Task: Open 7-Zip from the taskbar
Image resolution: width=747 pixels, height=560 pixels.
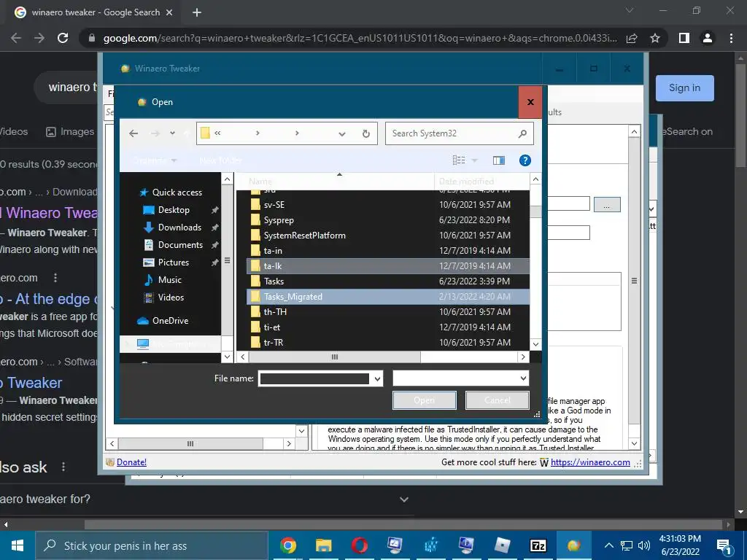Action: (538, 545)
